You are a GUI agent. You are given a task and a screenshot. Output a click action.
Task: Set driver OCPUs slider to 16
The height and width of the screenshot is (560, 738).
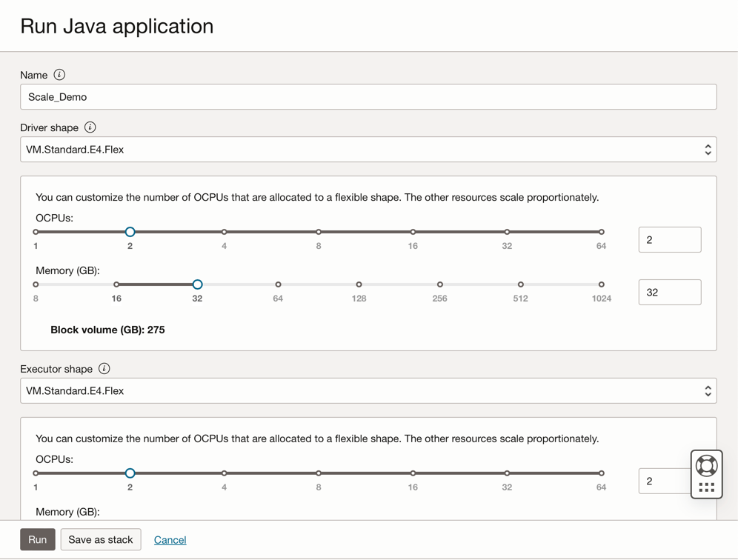(413, 232)
